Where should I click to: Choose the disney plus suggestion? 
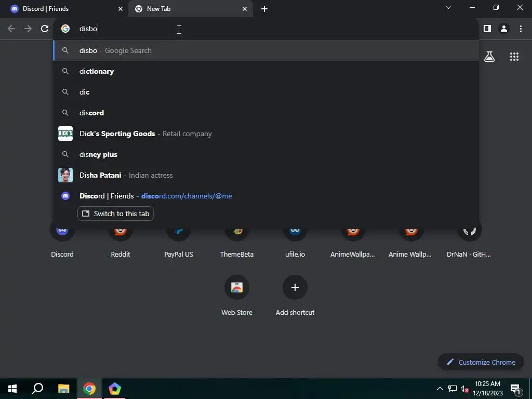(265, 154)
